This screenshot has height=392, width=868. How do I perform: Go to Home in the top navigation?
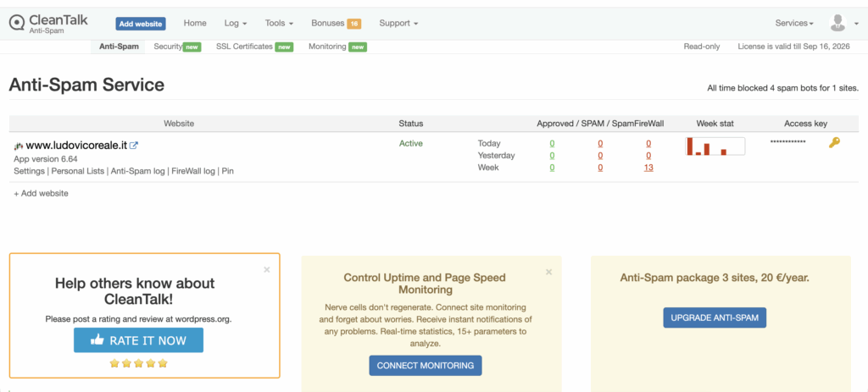pyautogui.click(x=195, y=23)
